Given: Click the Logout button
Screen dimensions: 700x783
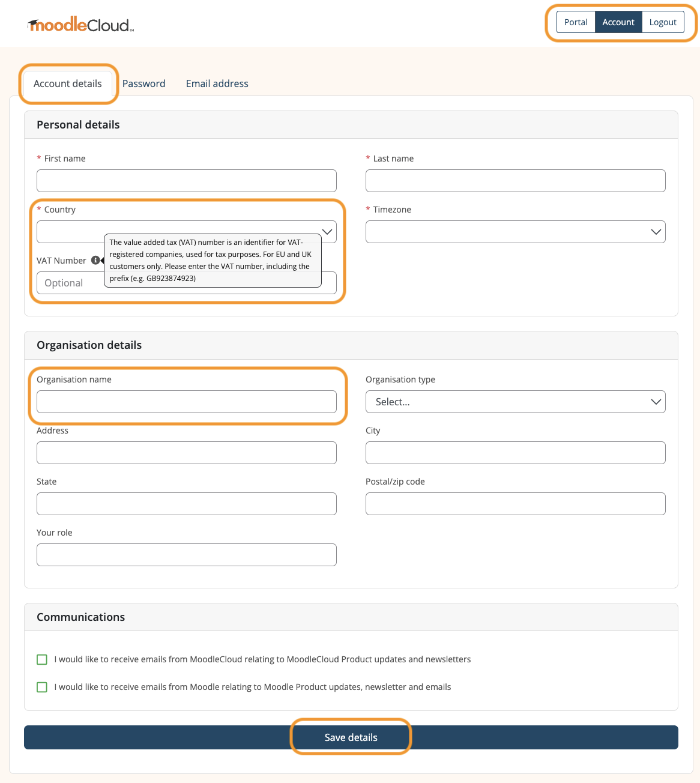Looking at the screenshot, I should 663,22.
